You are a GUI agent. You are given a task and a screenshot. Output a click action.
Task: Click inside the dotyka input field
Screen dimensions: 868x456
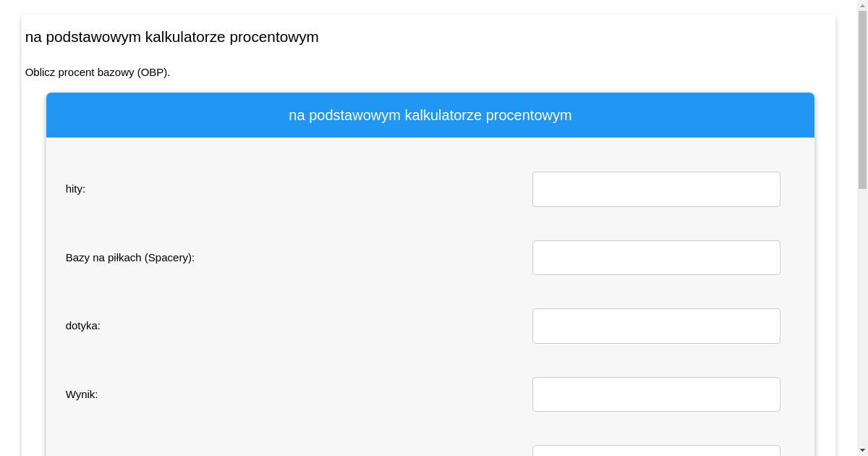(655, 326)
